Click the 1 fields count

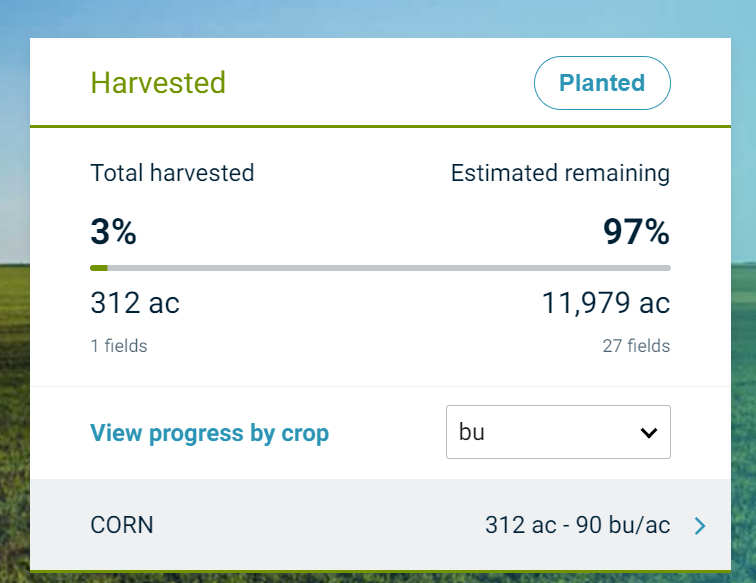119,346
